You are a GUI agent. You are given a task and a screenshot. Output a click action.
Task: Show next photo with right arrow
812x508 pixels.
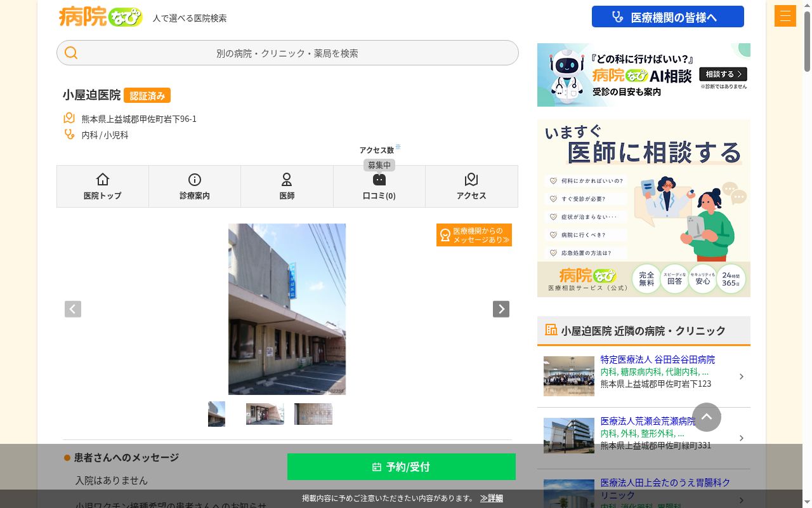click(501, 309)
